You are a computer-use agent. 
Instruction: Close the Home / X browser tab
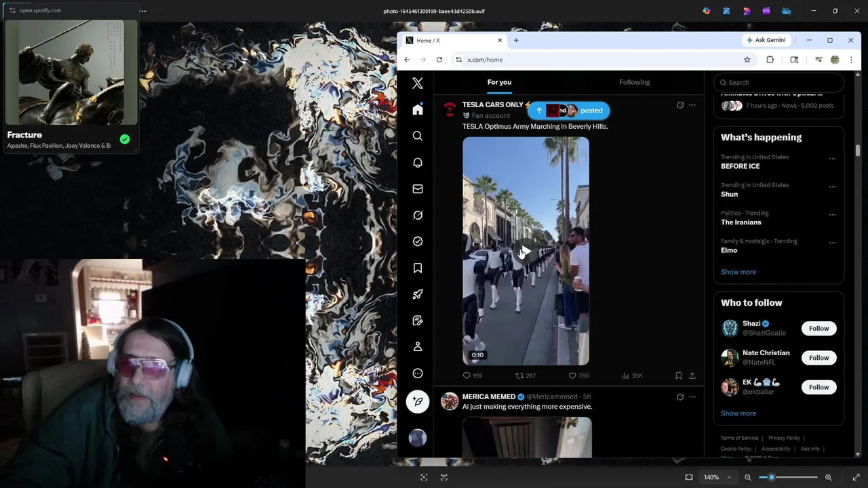(x=500, y=40)
